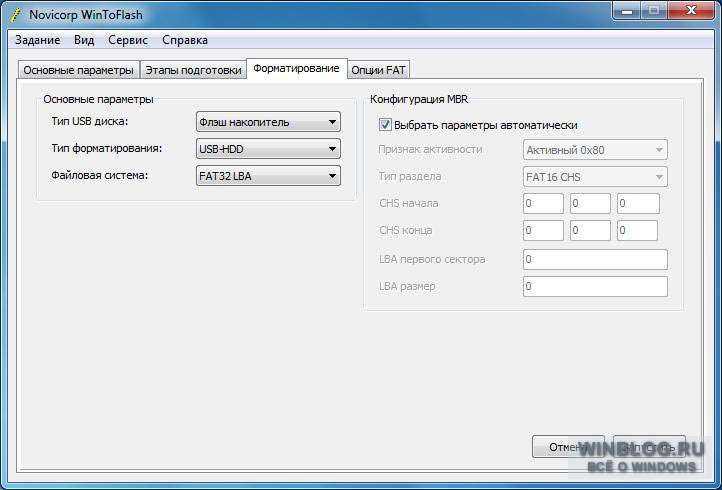Click the third CHS конца field
Image resolution: width=722 pixels, height=490 pixels.
(x=638, y=230)
